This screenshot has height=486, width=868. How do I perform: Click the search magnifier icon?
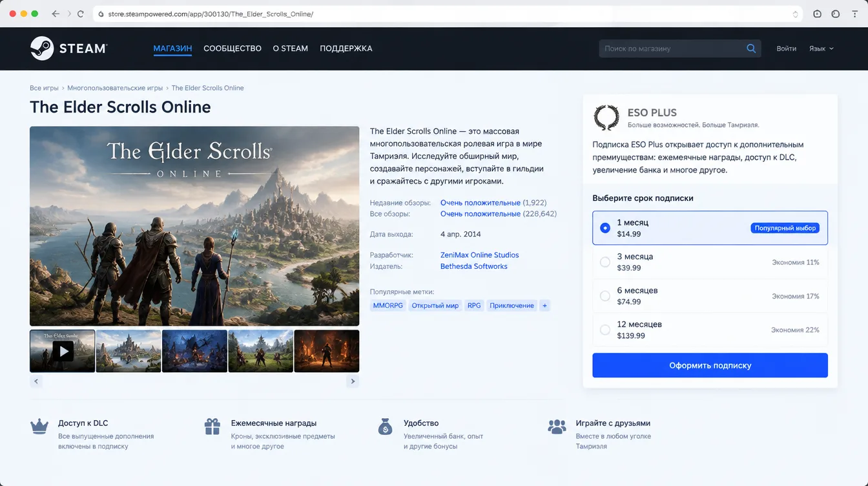click(751, 48)
